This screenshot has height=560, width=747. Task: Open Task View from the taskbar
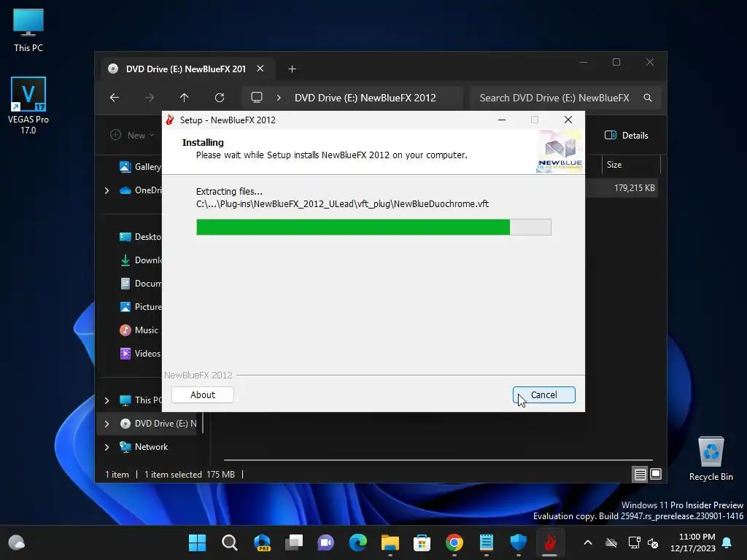[294, 542]
